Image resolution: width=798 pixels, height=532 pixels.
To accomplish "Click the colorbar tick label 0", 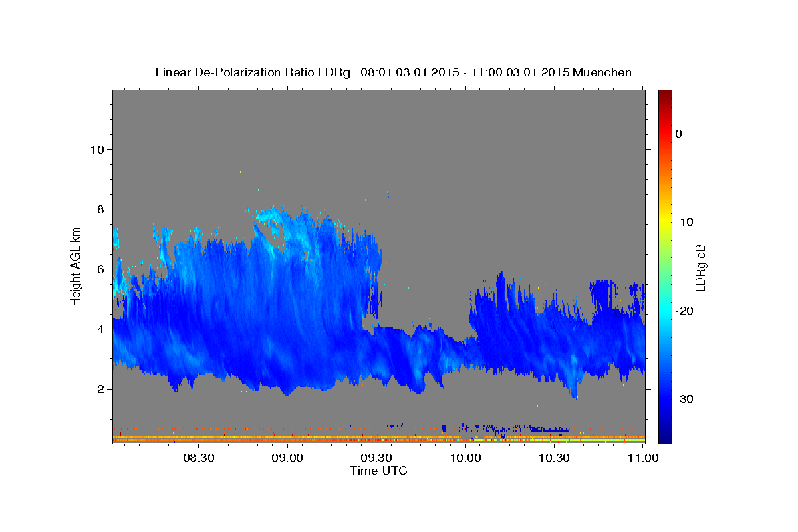I will pyautogui.click(x=679, y=134).
